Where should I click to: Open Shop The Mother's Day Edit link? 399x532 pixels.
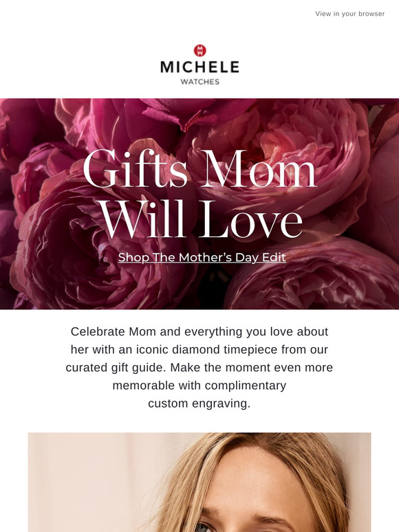202,257
